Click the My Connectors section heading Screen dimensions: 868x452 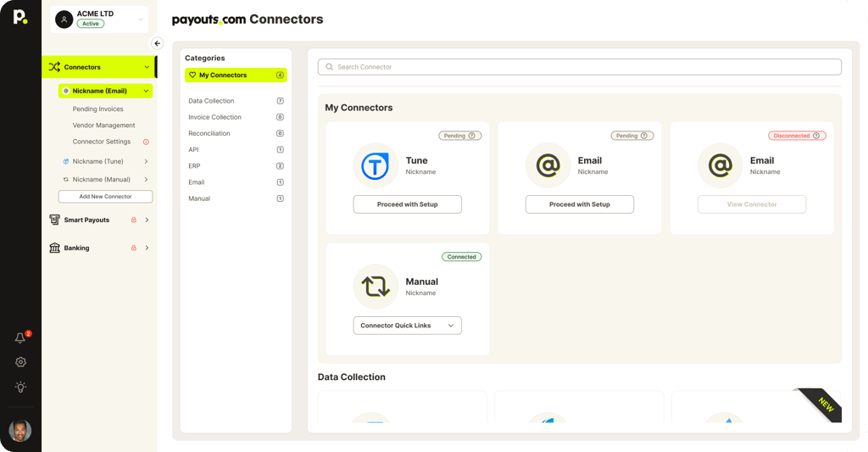(x=359, y=108)
